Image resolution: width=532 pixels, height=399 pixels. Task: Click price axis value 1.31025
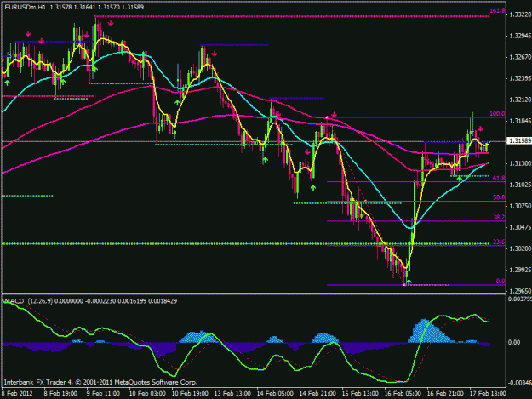(x=520, y=185)
